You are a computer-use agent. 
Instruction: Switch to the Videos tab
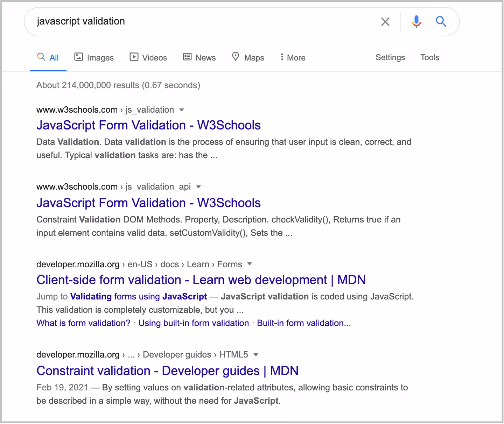pos(148,57)
